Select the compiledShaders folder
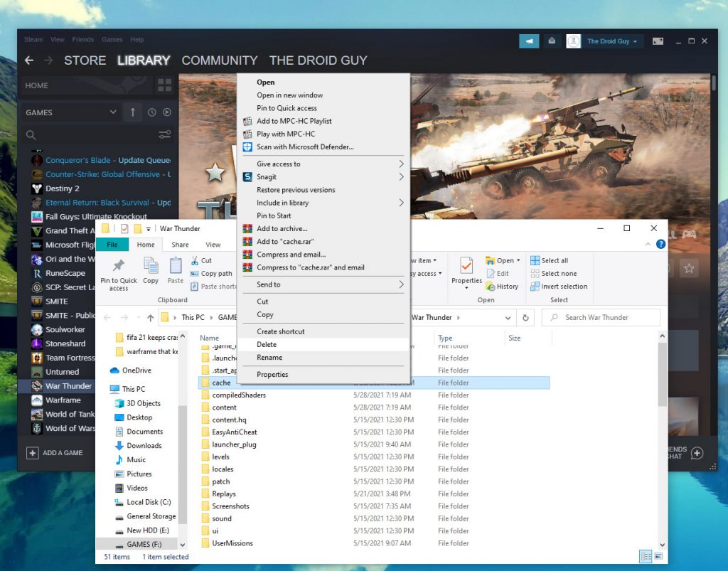This screenshot has height=571, width=728. pyautogui.click(x=239, y=395)
